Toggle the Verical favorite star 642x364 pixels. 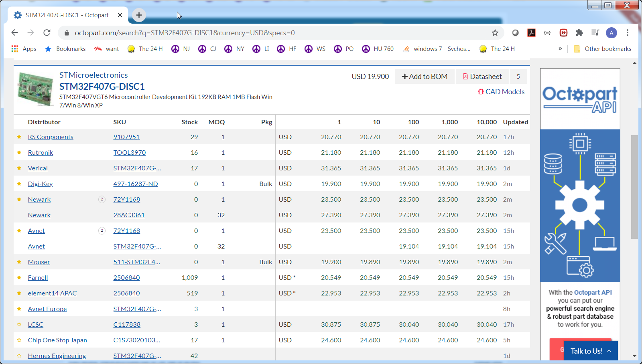tap(19, 168)
